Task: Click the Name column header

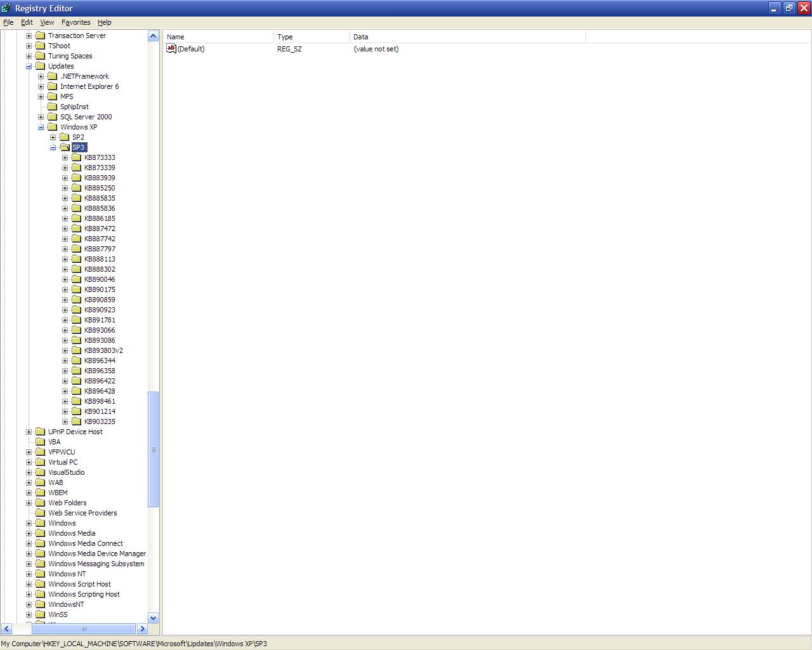Action: (x=218, y=37)
